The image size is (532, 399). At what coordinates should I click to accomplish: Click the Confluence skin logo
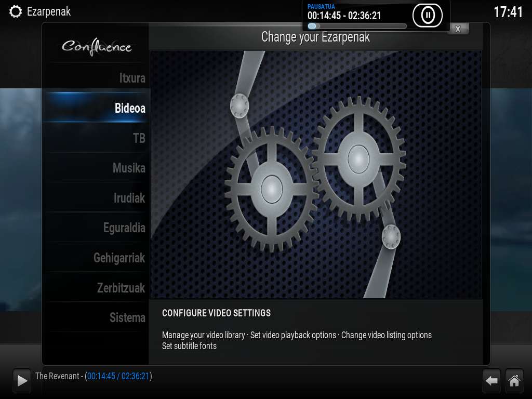coord(97,47)
